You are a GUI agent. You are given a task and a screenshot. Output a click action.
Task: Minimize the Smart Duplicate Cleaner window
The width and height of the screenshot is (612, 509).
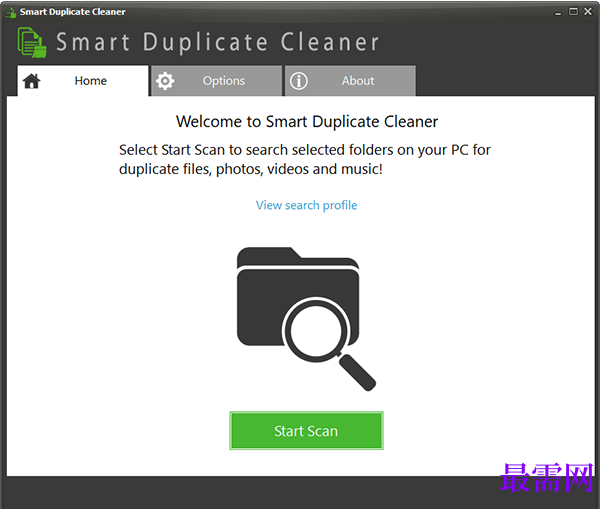[558, 12]
